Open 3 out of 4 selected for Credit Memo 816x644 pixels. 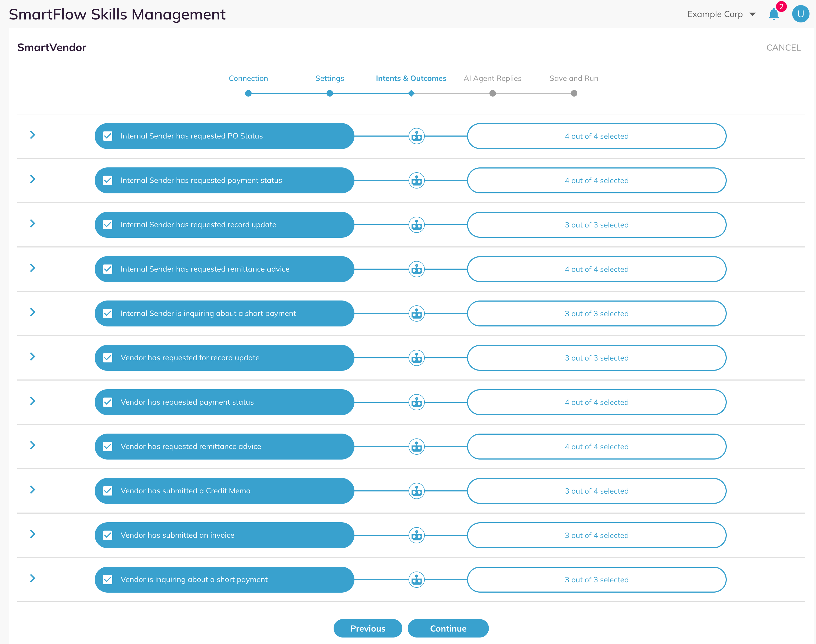coord(597,491)
